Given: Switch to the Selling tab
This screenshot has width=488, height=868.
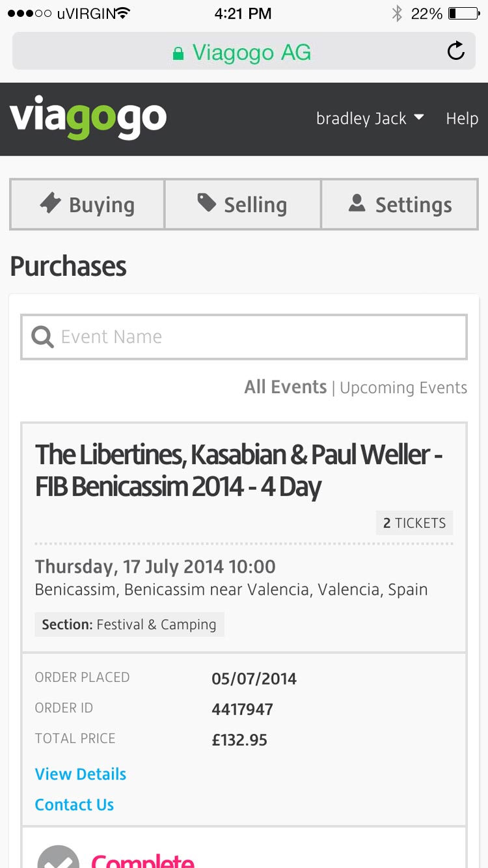Looking at the screenshot, I should (x=243, y=205).
